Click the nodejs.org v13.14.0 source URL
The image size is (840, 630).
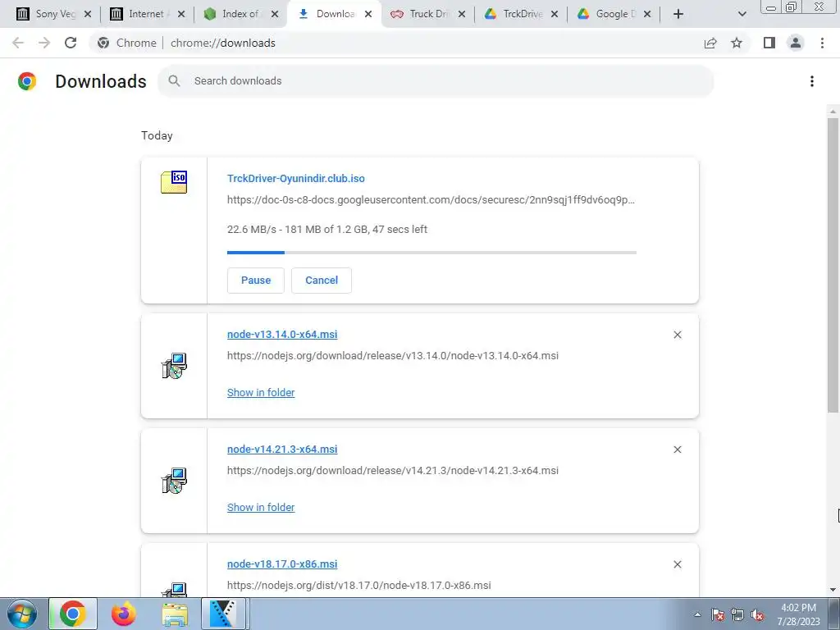(393, 356)
